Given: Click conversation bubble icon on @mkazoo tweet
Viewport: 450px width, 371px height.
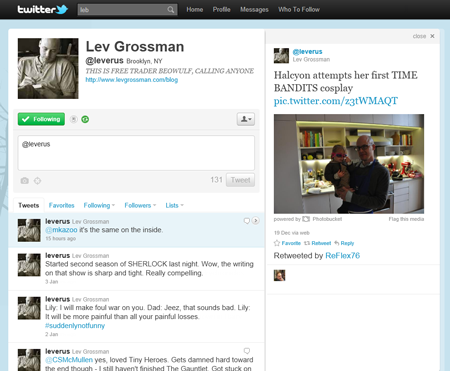Looking at the screenshot, I should click(x=247, y=221).
